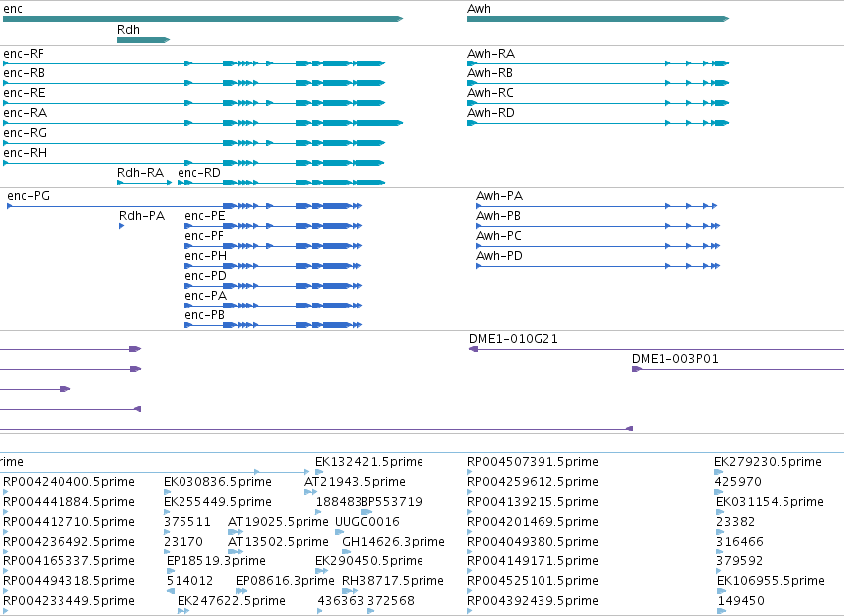Viewport: 844px width, 616px height.
Task: Click the EK132421.5prime EST label
Action: 369,462
